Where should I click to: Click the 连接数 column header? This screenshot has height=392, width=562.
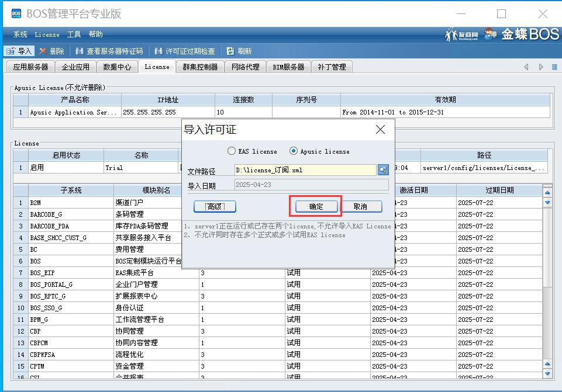coord(244,100)
